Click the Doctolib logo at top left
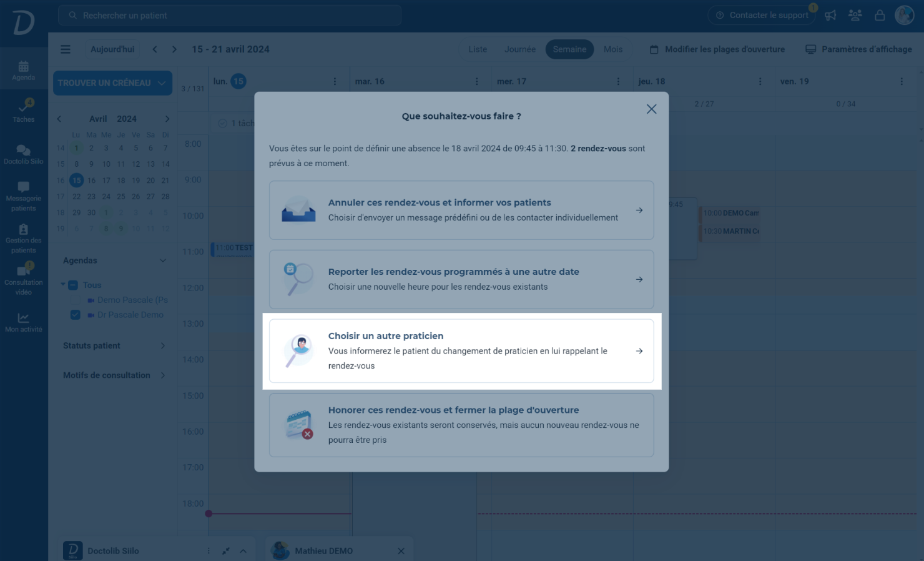 tap(23, 23)
